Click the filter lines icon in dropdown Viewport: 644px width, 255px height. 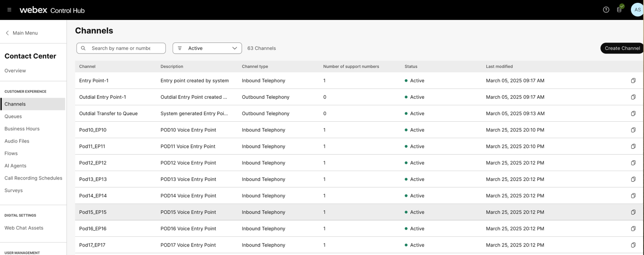[x=180, y=48]
